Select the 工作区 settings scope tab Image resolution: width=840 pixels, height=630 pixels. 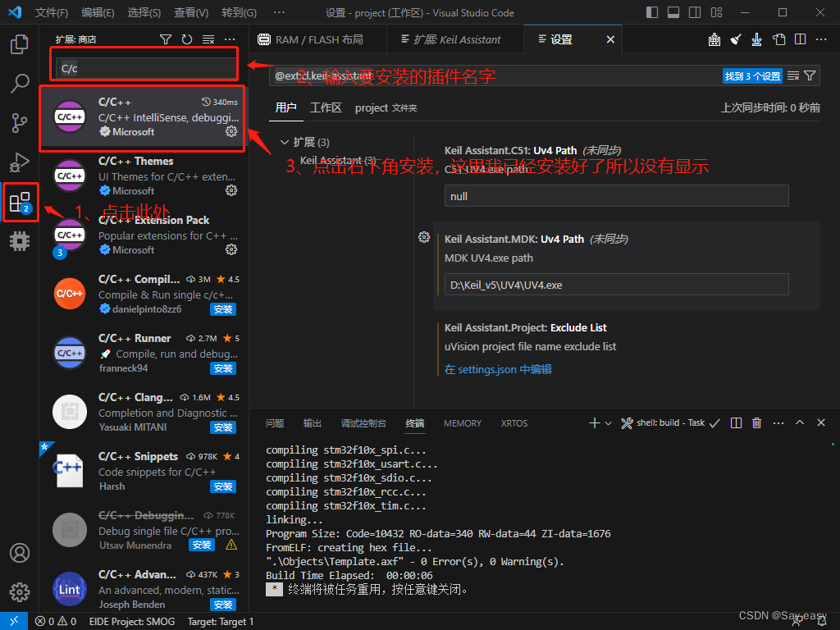[x=326, y=107]
